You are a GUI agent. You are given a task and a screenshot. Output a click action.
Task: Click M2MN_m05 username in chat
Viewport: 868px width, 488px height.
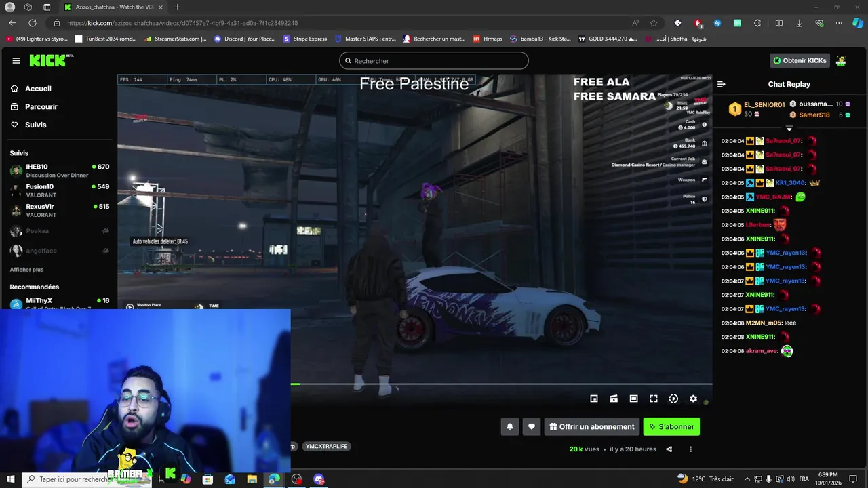coord(764,323)
